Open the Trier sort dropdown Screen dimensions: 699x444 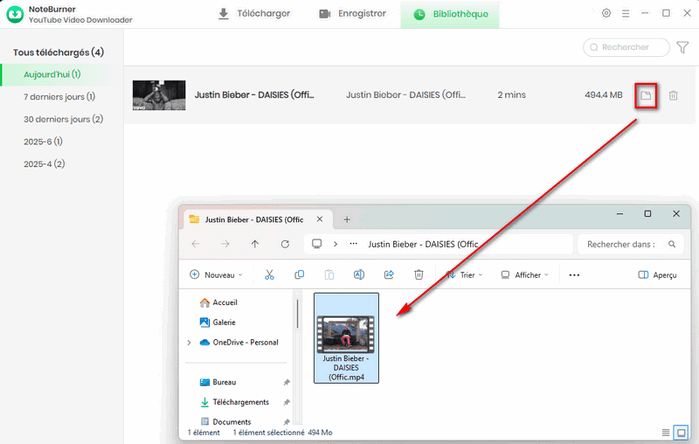coord(465,275)
